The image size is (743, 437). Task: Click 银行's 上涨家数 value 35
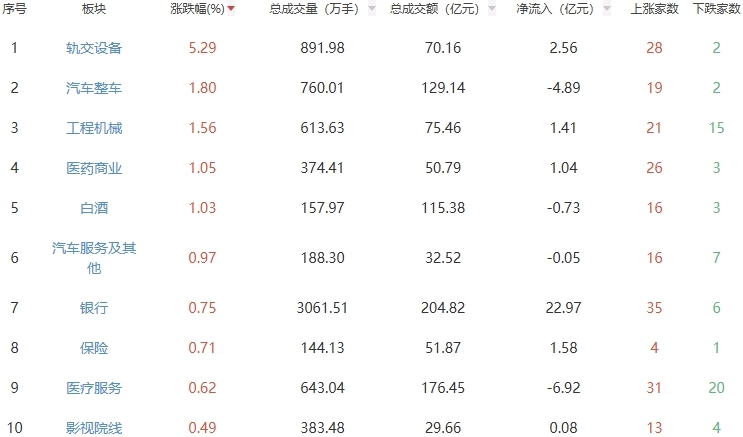[x=654, y=308]
